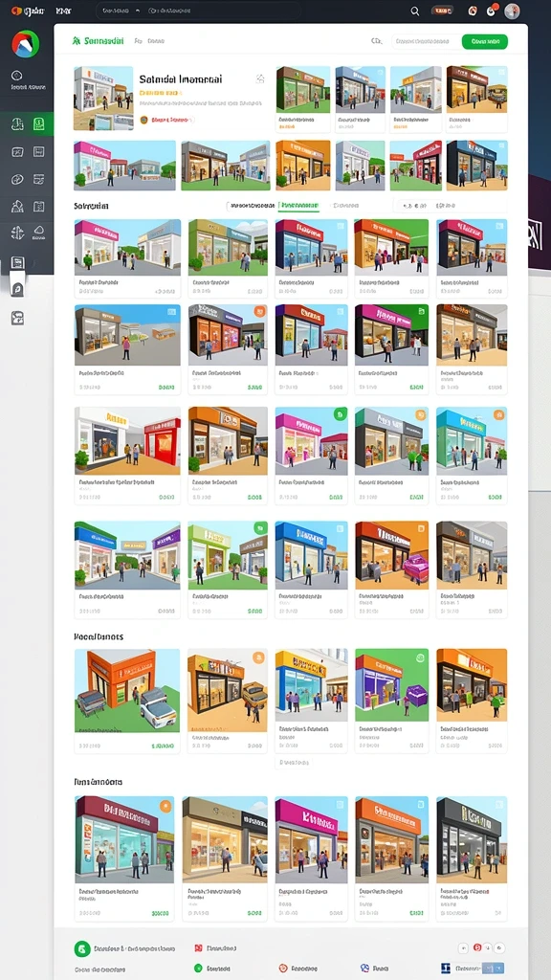The width and height of the screenshot is (551, 980).
Task: Open notifications icon with red badge
Action: point(492,10)
